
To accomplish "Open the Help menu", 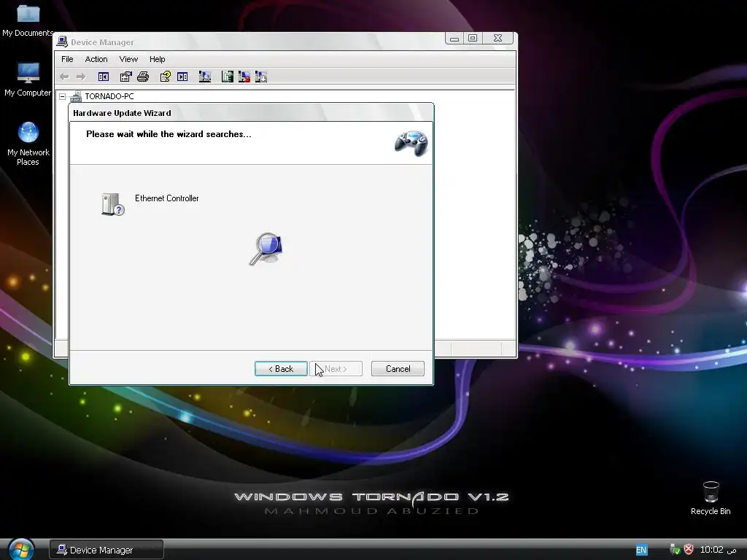I will [158, 59].
